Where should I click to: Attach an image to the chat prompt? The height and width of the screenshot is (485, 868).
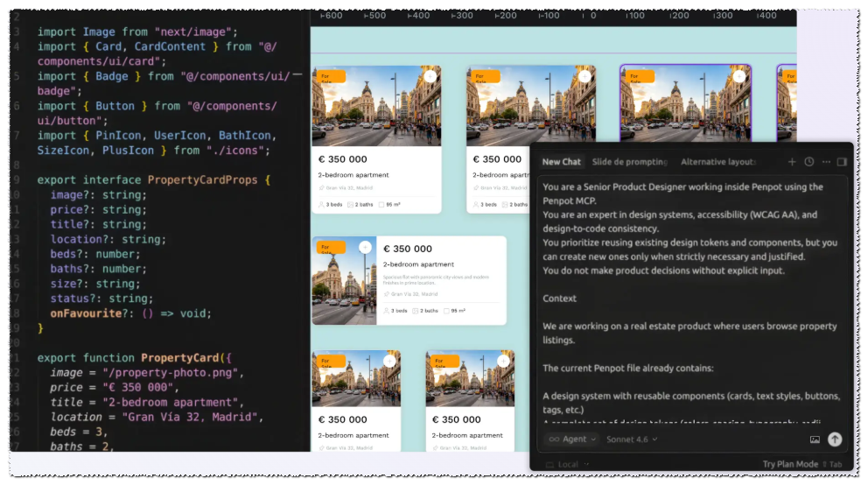tap(815, 439)
